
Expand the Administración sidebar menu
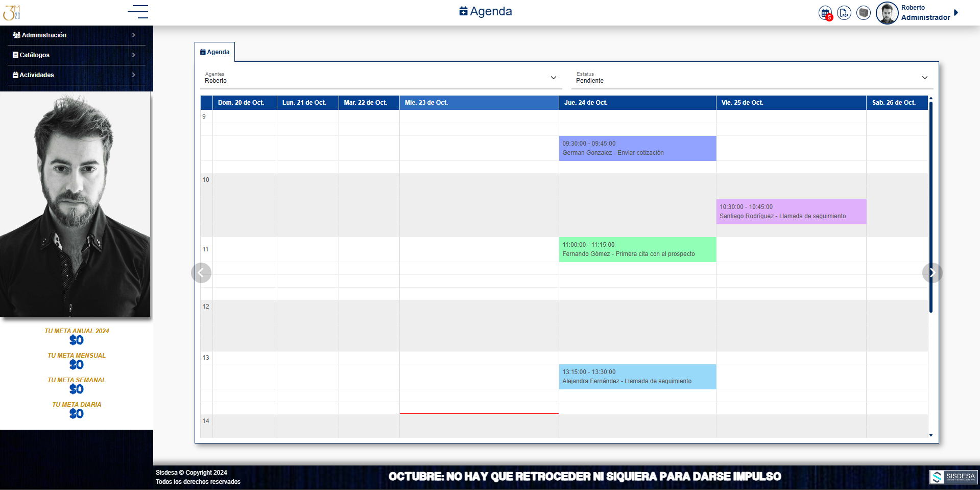point(74,35)
